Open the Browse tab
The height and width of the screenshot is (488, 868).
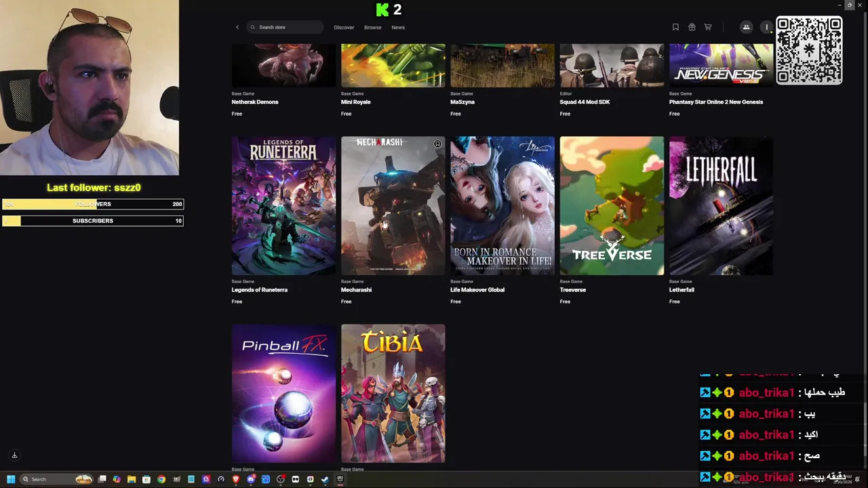click(372, 27)
